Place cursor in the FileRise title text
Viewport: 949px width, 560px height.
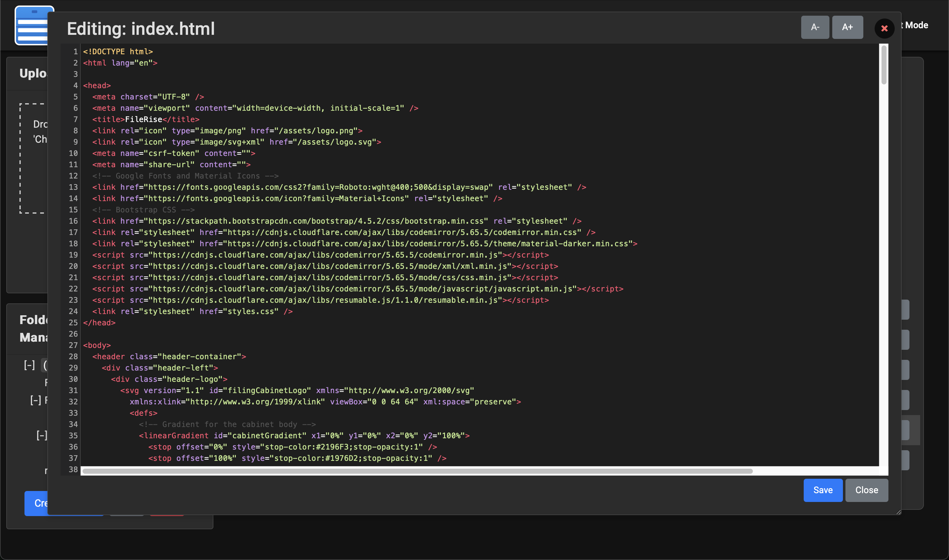coord(143,120)
